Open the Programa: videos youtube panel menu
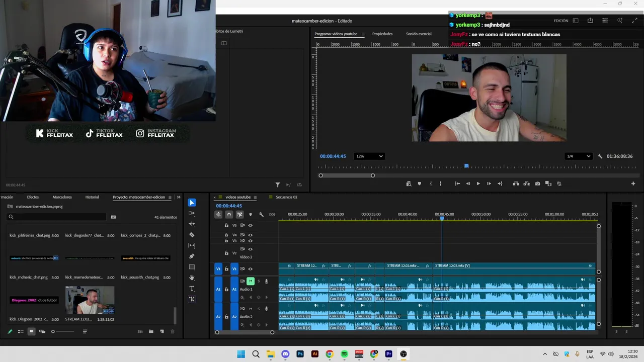The image size is (644, 362). coord(363,34)
